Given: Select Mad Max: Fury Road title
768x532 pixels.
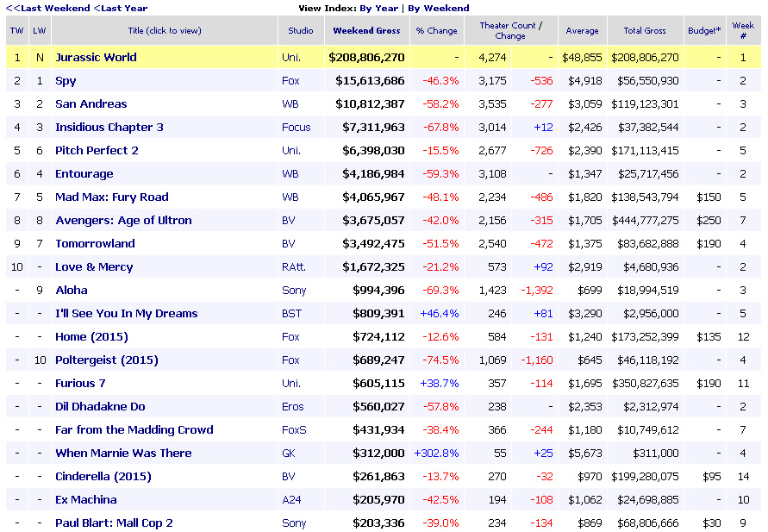Looking at the screenshot, I should [111, 197].
